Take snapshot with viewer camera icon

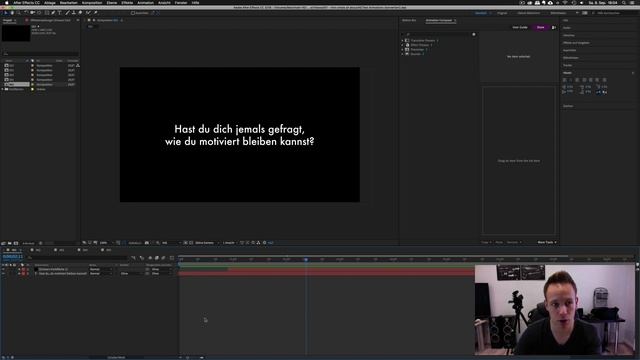[147, 242]
